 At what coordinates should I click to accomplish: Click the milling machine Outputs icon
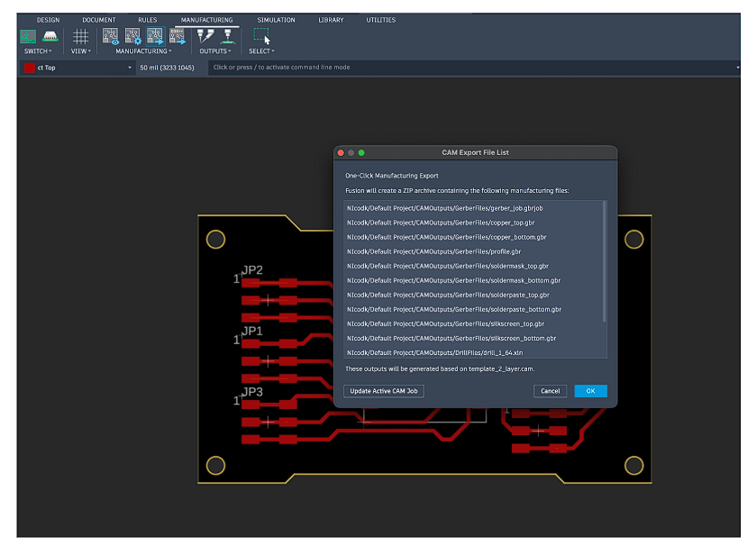(x=228, y=37)
